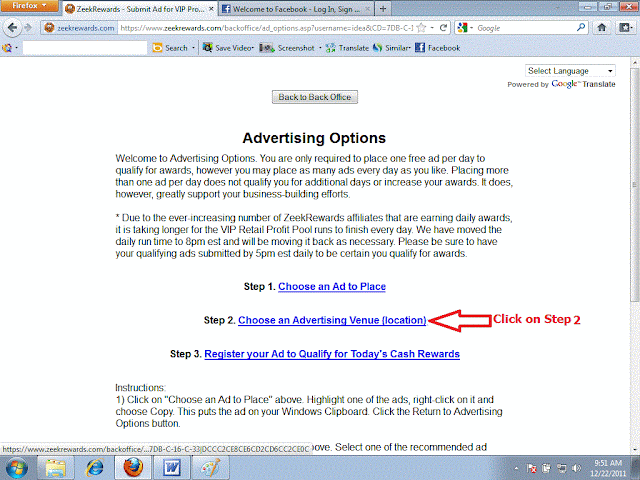This screenshot has width=640, height=480.
Task: Launch Internet Explorer from the taskbar
Action: 94,468
